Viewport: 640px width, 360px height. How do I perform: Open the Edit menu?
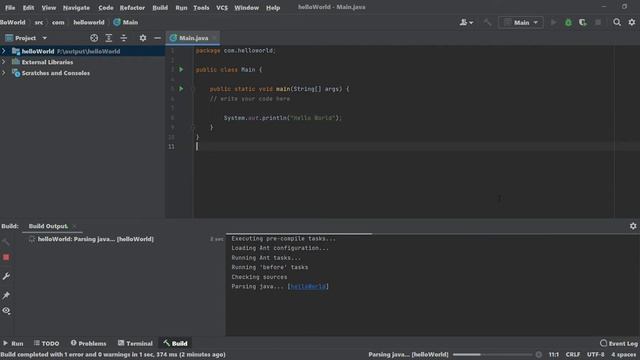pos(28,7)
